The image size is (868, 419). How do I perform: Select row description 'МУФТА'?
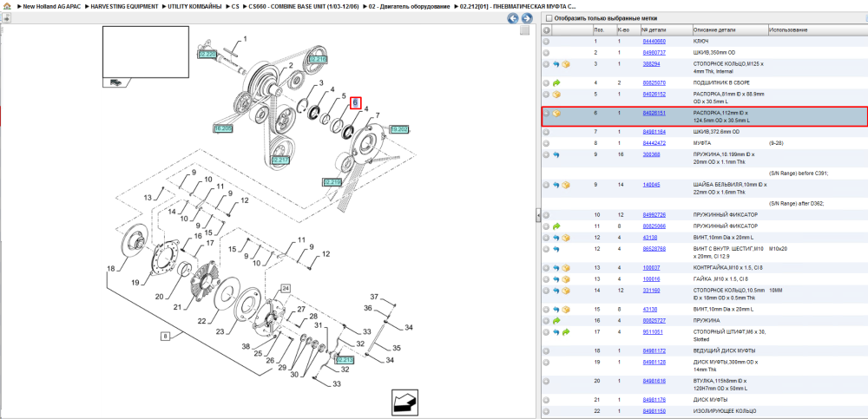703,143
